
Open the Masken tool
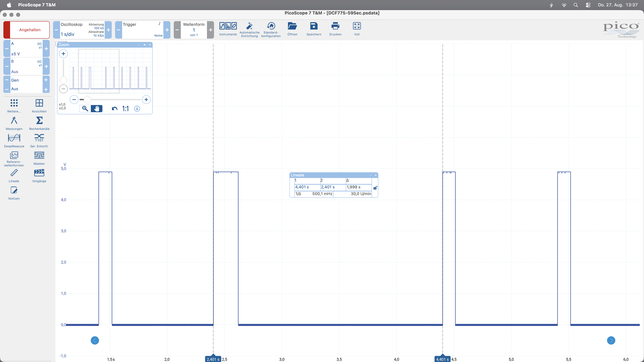tap(39, 158)
